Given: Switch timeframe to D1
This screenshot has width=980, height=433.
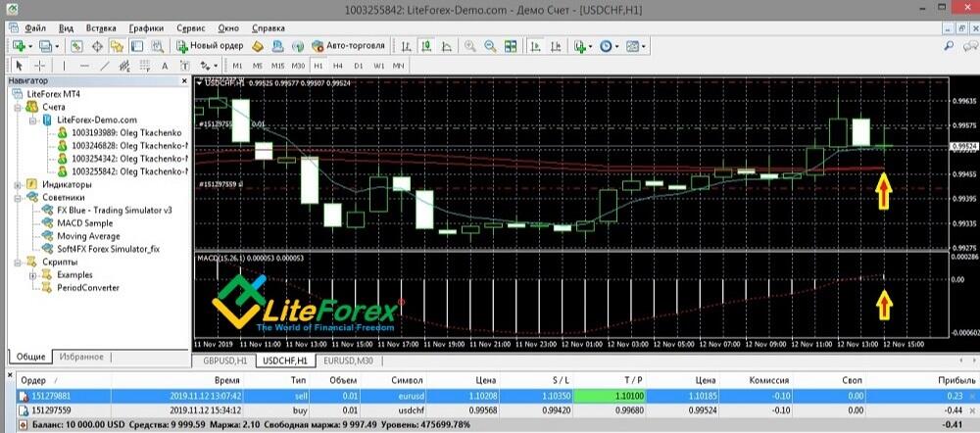Looking at the screenshot, I should (358, 66).
